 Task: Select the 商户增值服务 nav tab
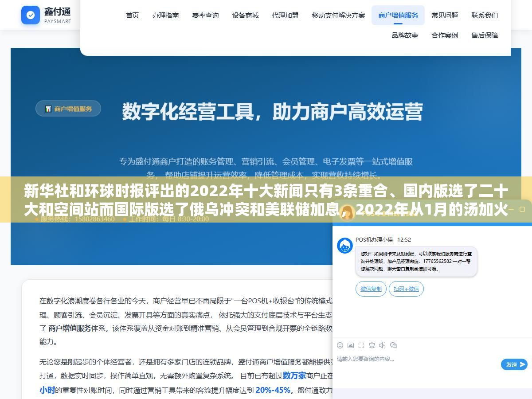[398, 15]
